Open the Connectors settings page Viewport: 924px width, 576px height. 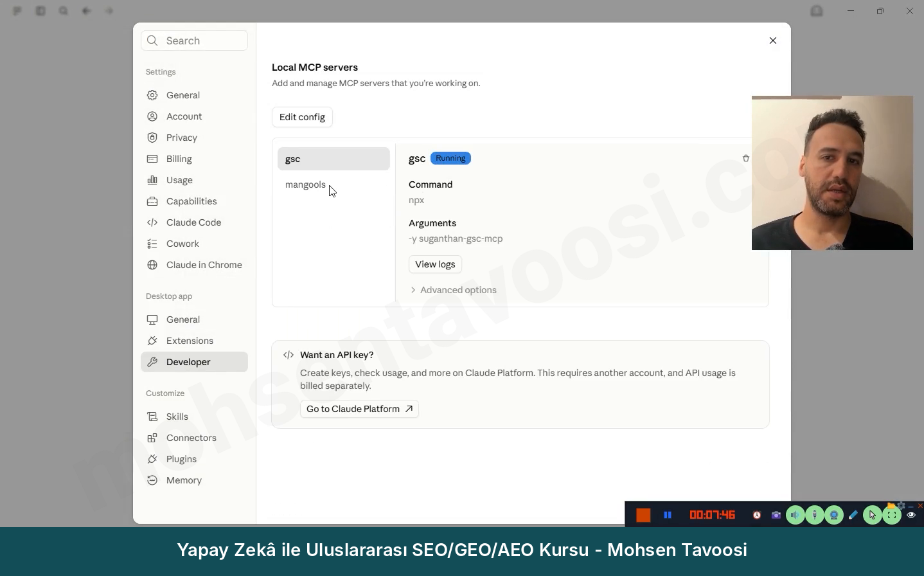pyautogui.click(x=194, y=438)
